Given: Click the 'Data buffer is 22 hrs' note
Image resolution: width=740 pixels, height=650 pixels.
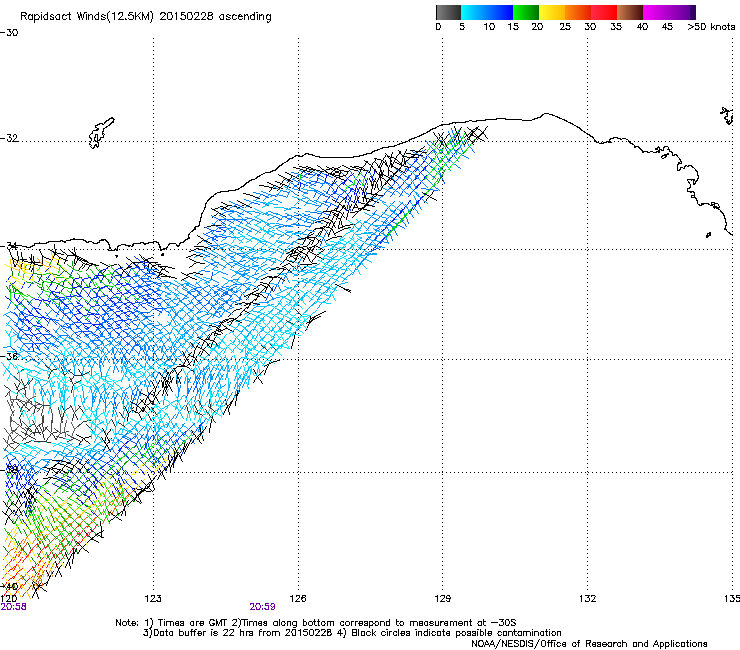Looking at the screenshot, I should (x=352, y=633).
